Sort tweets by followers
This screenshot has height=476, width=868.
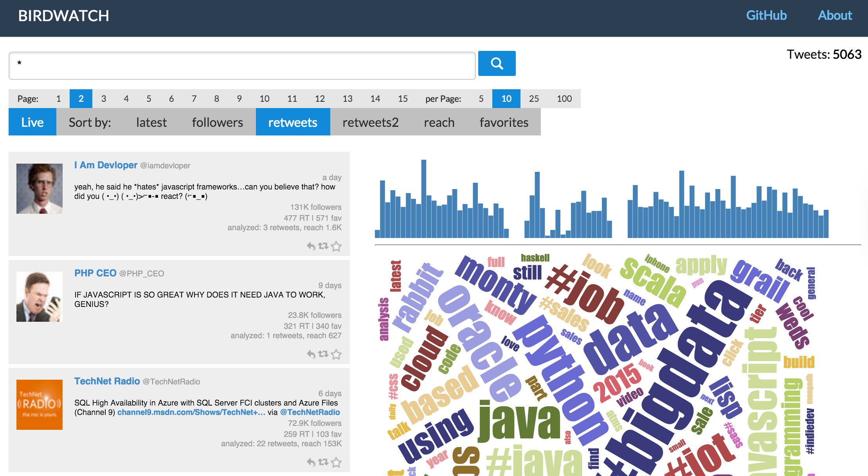point(217,123)
